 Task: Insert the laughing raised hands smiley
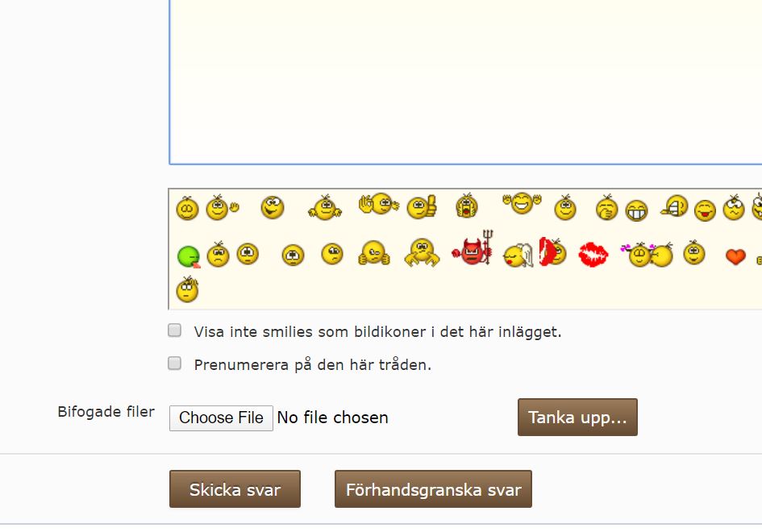pos(522,203)
